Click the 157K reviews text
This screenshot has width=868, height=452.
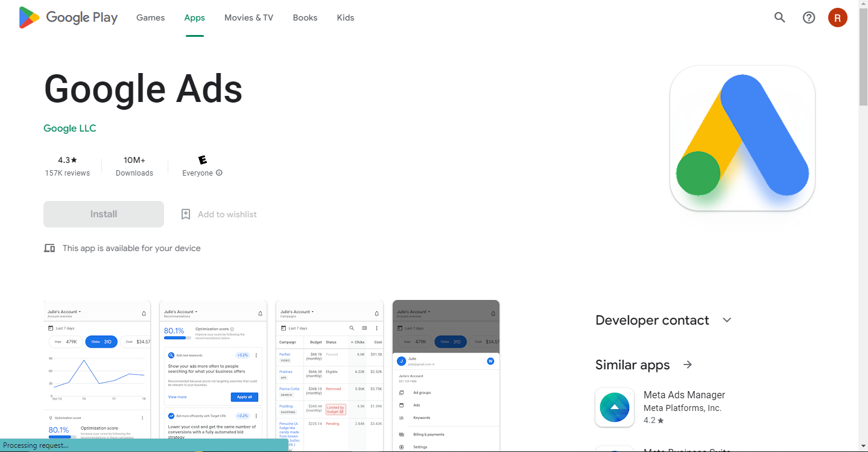pos(68,173)
